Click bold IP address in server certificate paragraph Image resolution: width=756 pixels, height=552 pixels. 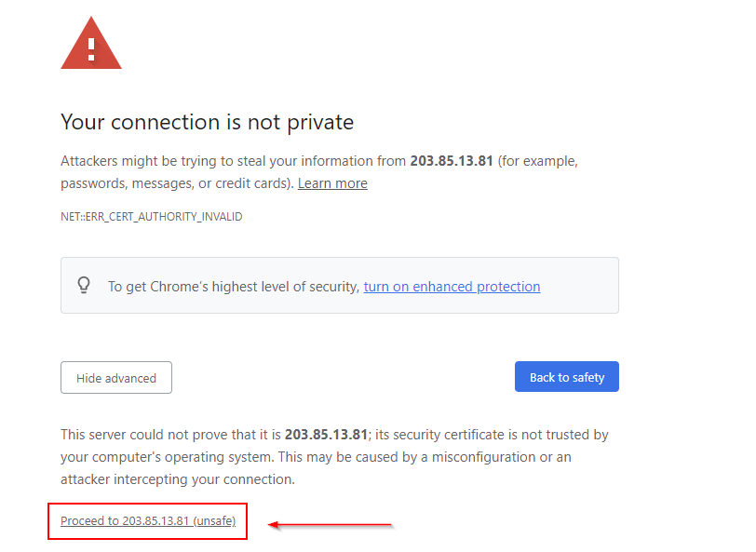pos(327,435)
